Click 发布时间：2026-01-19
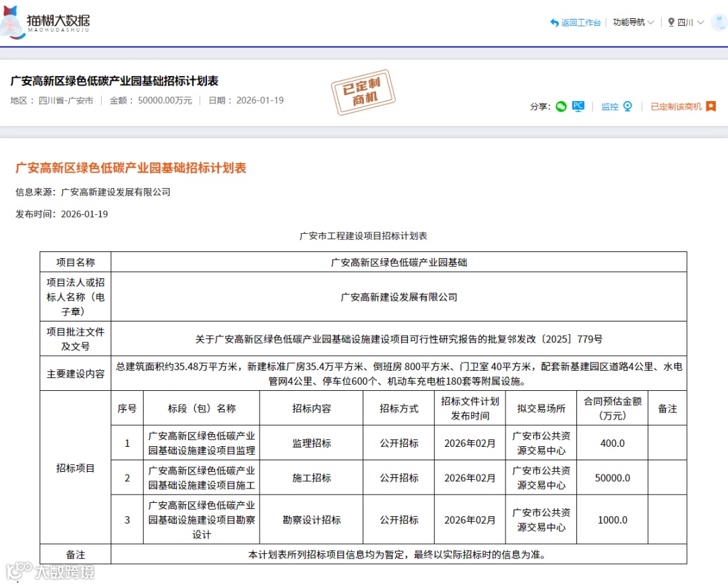Image resolution: width=728 pixels, height=585 pixels. [62, 214]
